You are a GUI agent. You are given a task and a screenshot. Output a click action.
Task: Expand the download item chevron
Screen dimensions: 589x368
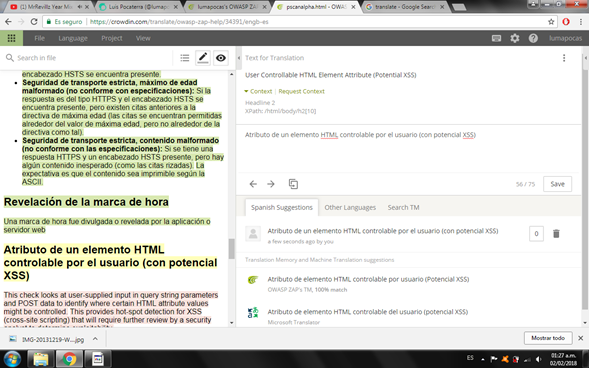[x=95, y=339]
